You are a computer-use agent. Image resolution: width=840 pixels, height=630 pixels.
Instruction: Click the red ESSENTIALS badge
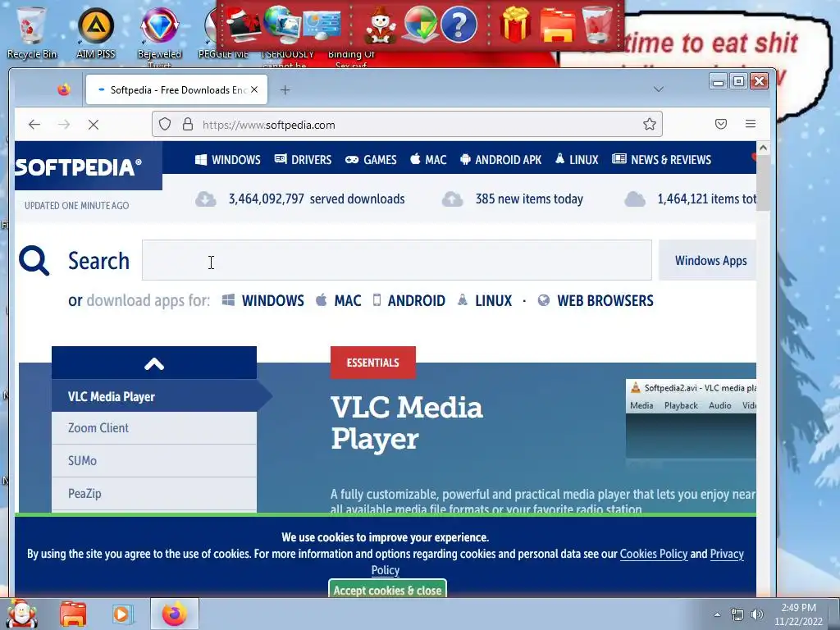point(373,363)
